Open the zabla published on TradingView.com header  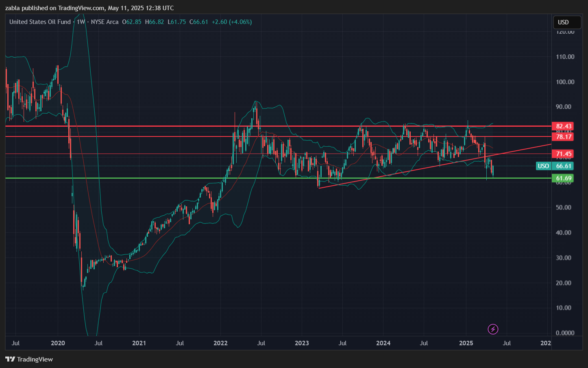(x=89, y=8)
